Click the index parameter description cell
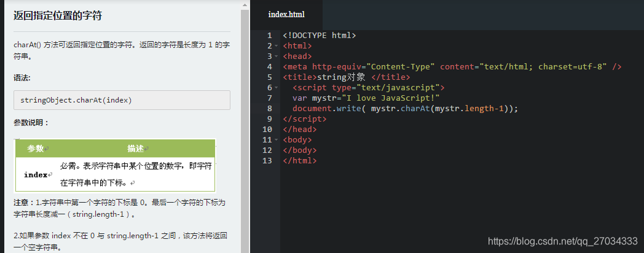Screen dimensions: 644x253 137,174
